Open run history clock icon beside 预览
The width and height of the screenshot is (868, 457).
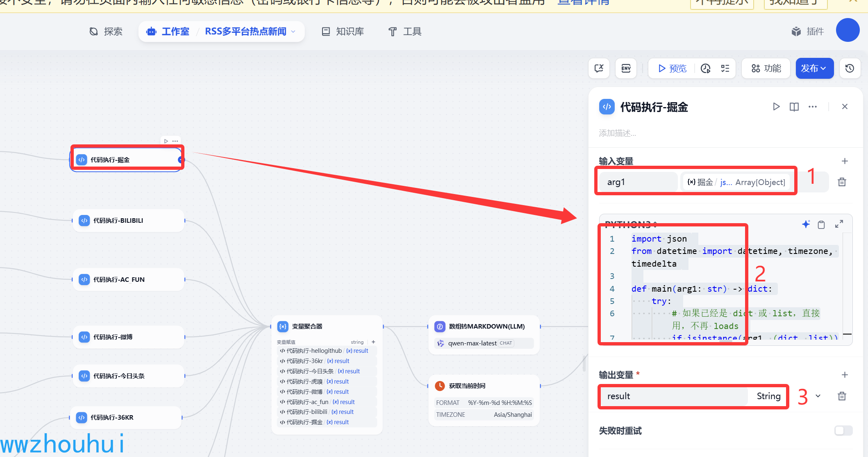tap(706, 69)
